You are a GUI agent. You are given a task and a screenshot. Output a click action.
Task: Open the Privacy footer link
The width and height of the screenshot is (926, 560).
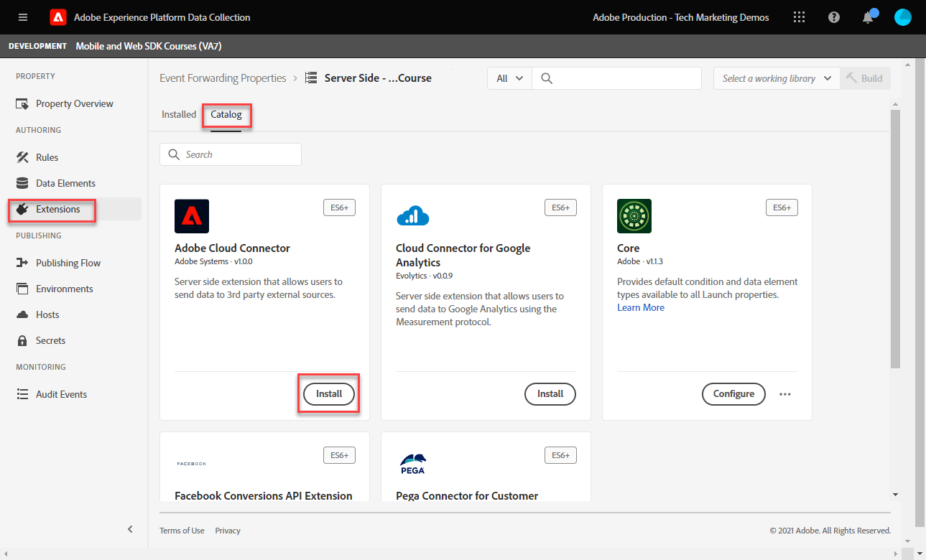(x=228, y=531)
